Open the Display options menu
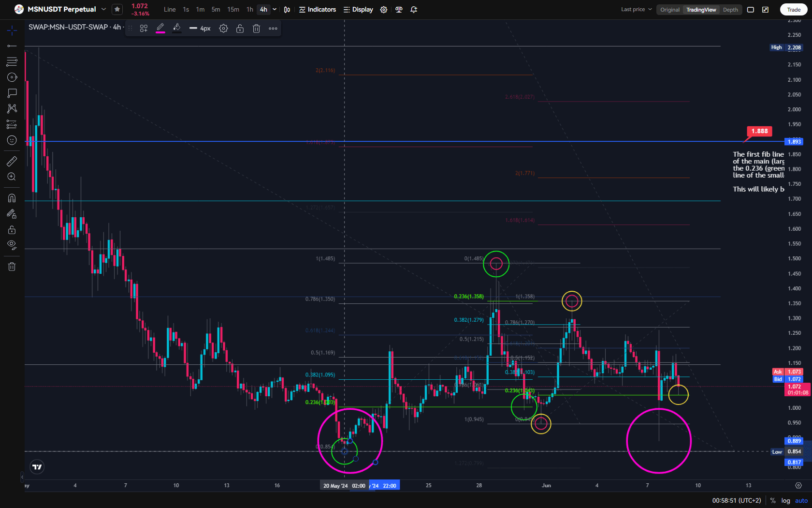The height and width of the screenshot is (508, 812). [x=358, y=10]
